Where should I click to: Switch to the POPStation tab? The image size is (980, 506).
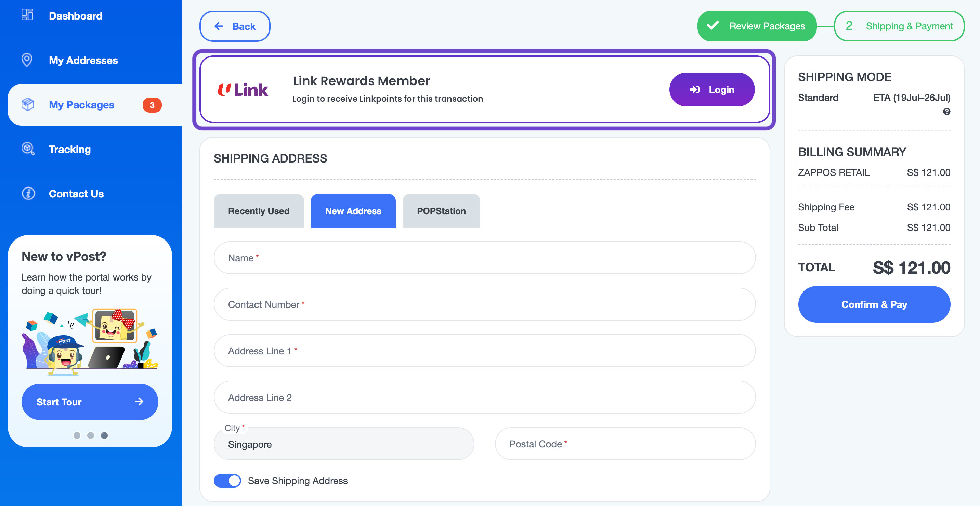pos(441,211)
